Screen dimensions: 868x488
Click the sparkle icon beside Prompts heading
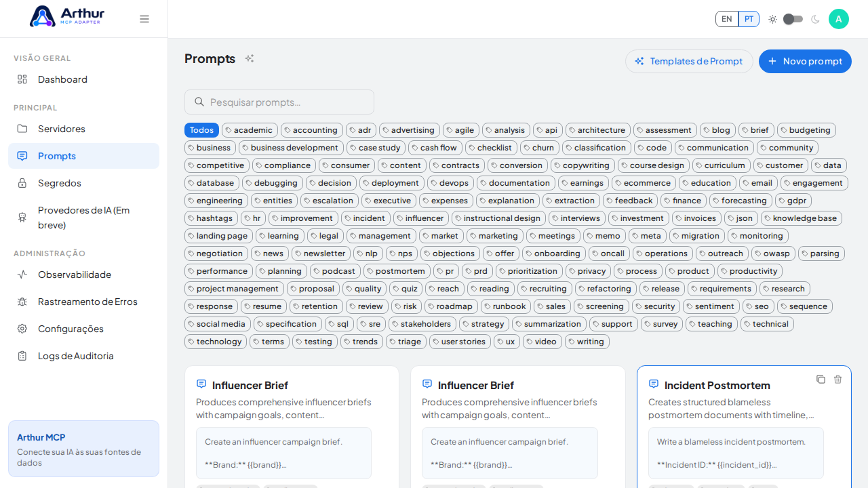click(x=250, y=59)
